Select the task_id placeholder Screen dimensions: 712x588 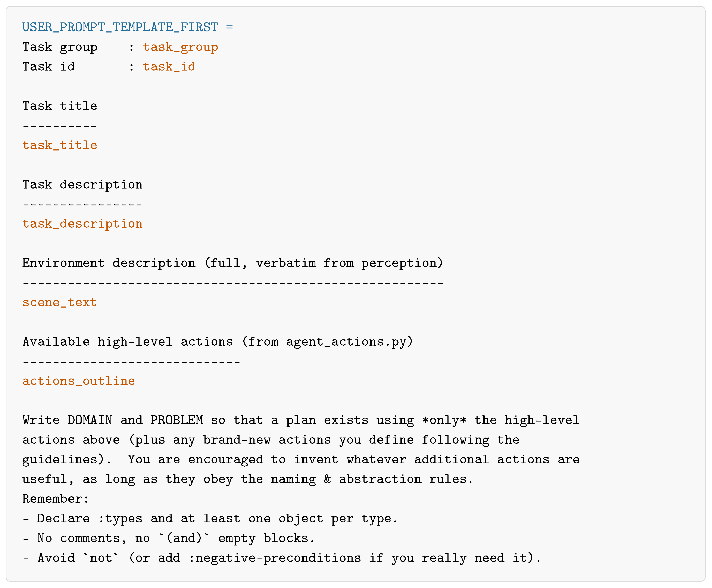tap(169, 67)
